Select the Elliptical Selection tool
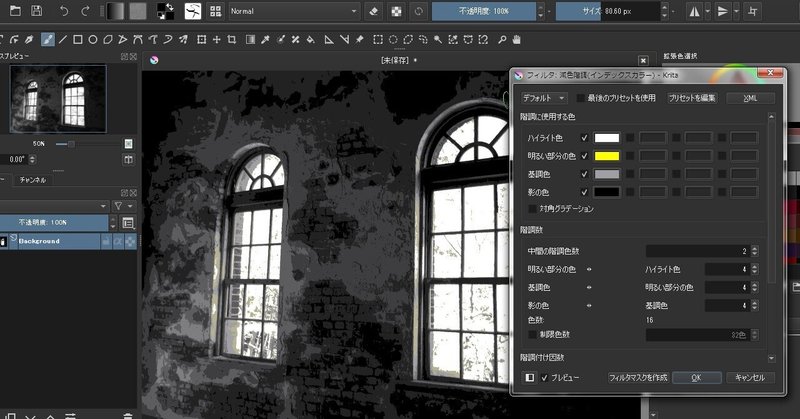The image size is (800, 419). (393, 39)
